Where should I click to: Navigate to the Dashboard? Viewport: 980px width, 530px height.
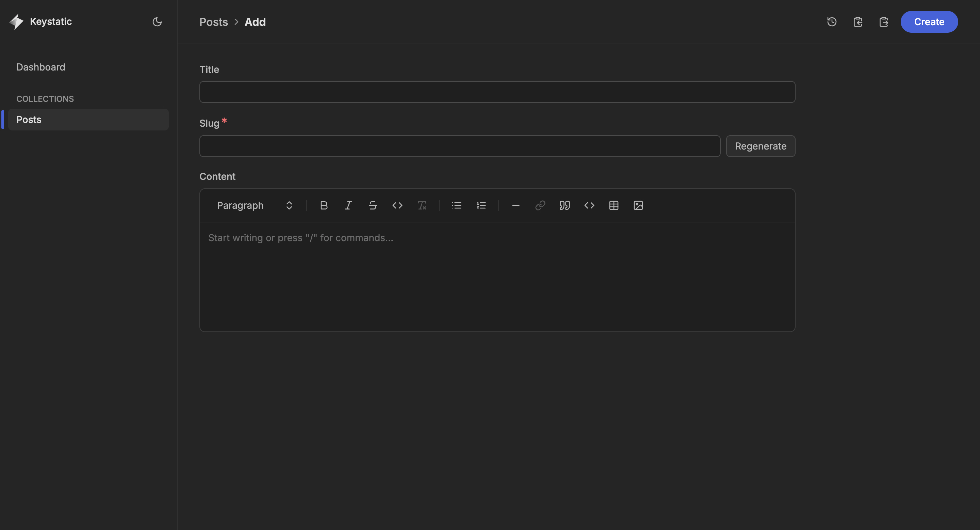[x=41, y=67]
